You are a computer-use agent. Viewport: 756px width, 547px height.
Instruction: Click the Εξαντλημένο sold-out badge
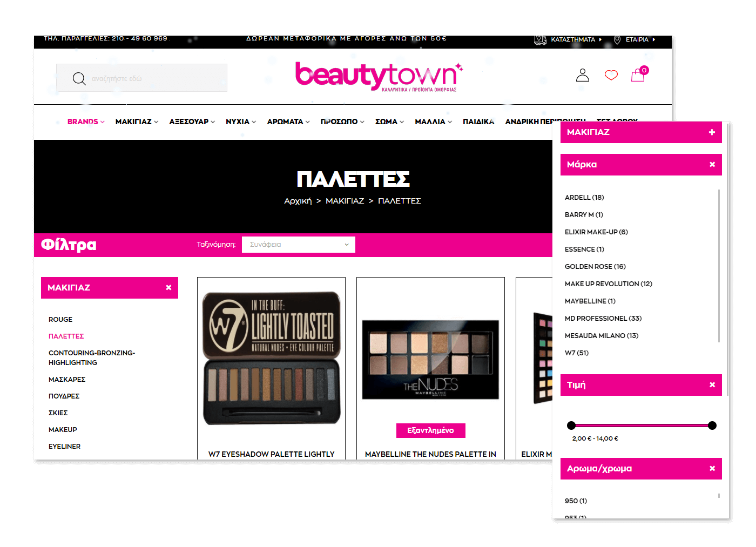pyautogui.click(x=430, y=430)
